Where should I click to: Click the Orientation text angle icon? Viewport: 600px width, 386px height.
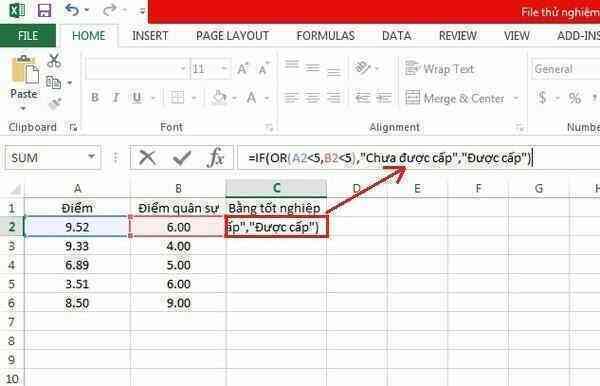[x=362, y=67]
